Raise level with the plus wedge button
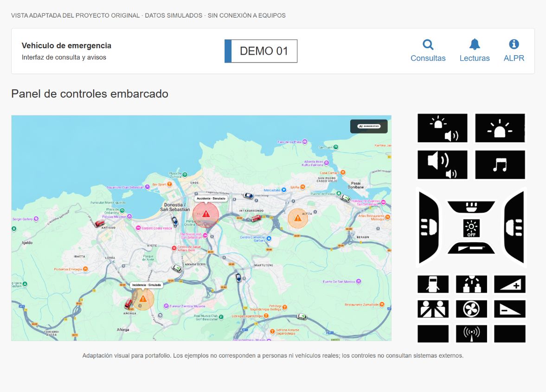The image size is (546, 392). pyautogui.click(x=510, y=284)
